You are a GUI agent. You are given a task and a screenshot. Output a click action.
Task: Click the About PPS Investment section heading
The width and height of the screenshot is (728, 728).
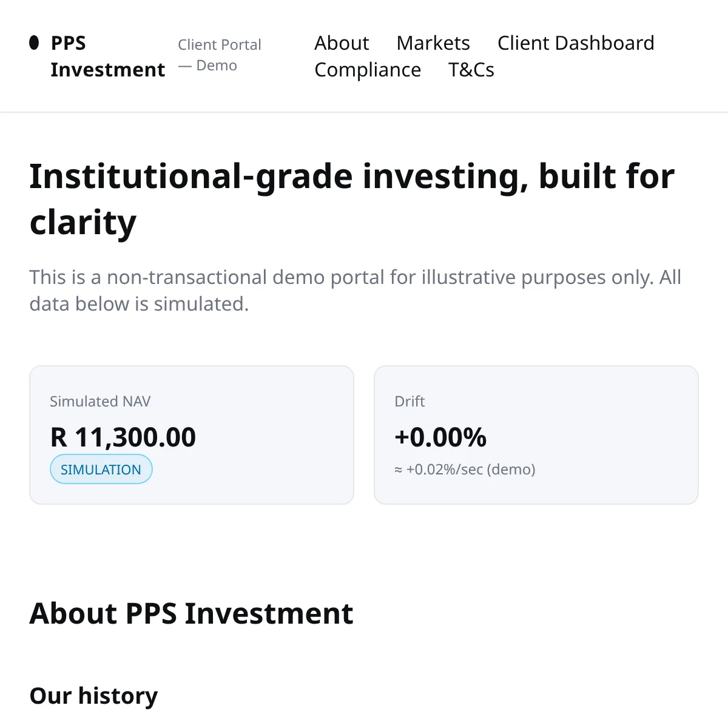coord(191,613)
